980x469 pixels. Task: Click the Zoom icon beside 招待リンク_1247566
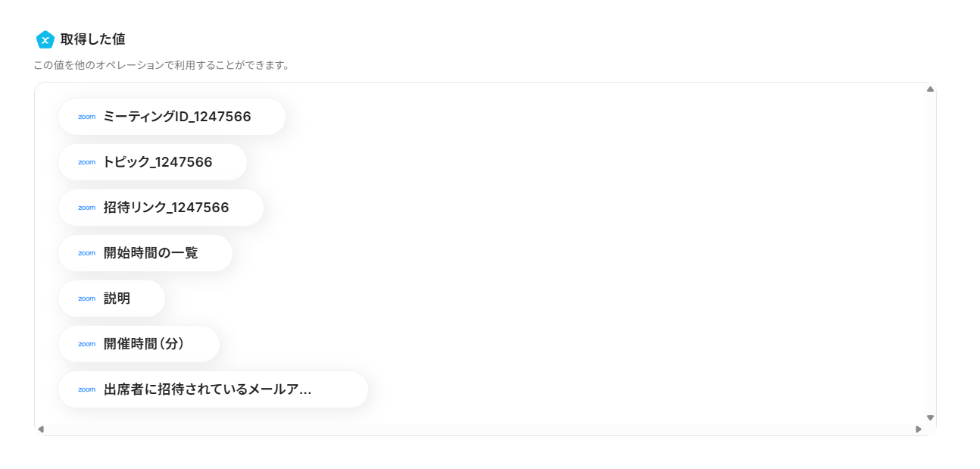[x=86, y=208]
